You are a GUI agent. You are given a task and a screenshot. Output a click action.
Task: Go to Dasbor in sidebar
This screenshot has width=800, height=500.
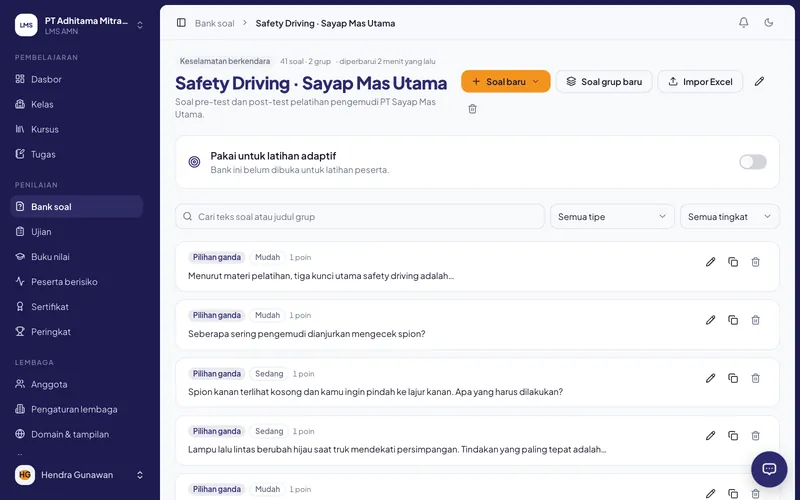(x=77, y=79)
